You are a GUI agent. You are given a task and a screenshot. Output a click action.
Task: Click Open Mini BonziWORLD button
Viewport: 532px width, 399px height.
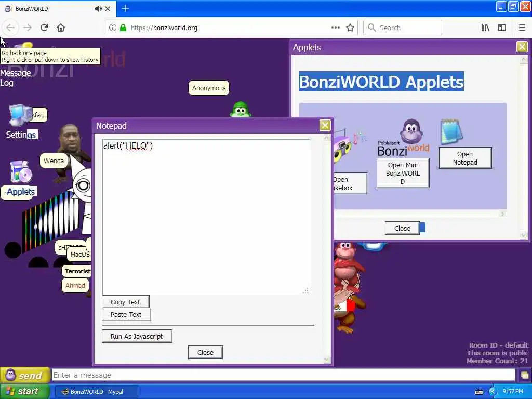tap(403, 173)
